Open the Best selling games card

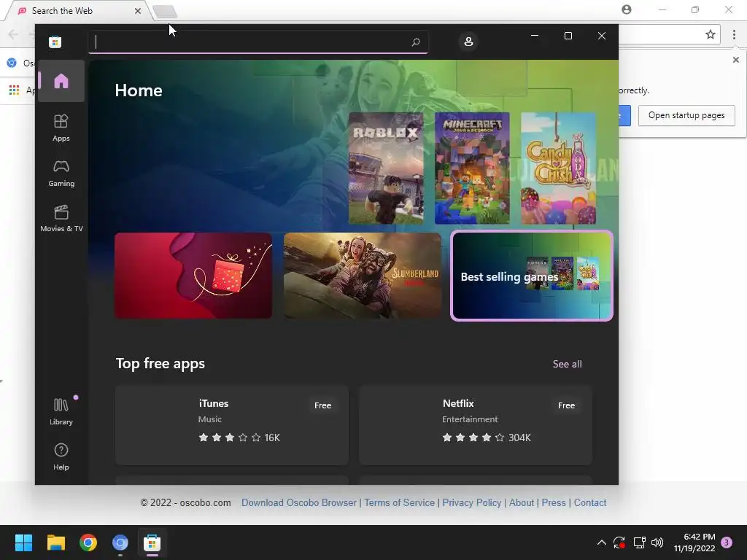pyautogui.click(x=532, y=276)
